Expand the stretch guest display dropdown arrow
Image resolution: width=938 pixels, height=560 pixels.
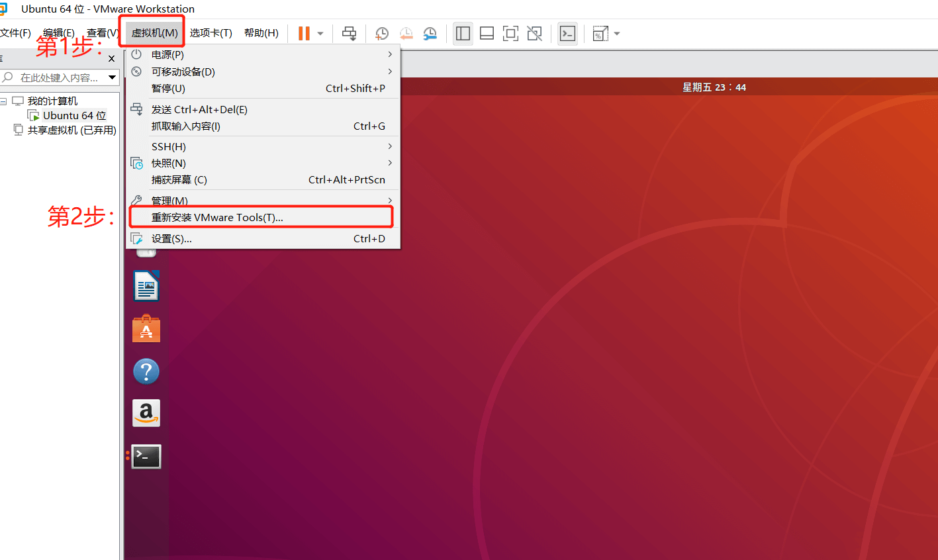click(x=617, y=33)
